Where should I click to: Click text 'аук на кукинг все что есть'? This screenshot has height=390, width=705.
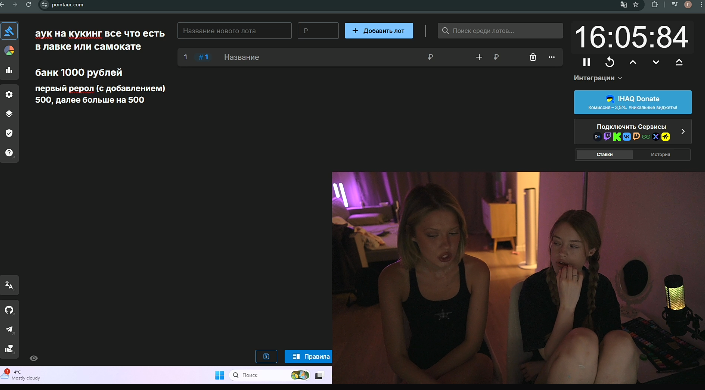100,34
